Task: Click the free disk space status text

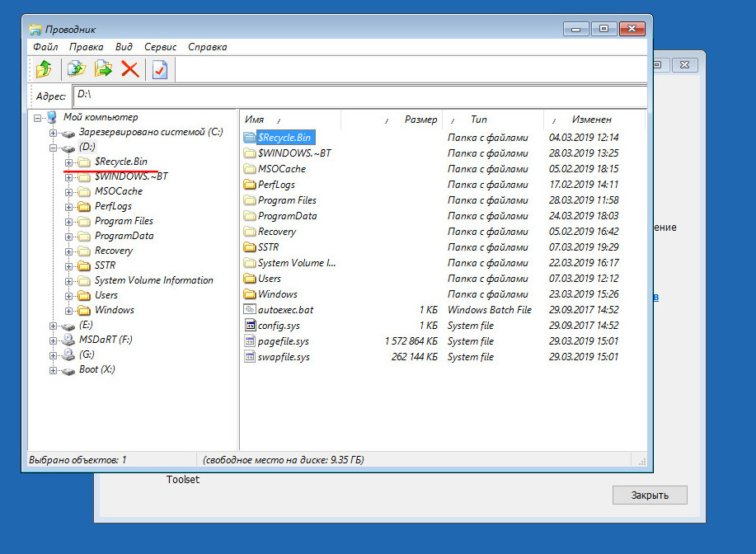Action: pos(284,460)
